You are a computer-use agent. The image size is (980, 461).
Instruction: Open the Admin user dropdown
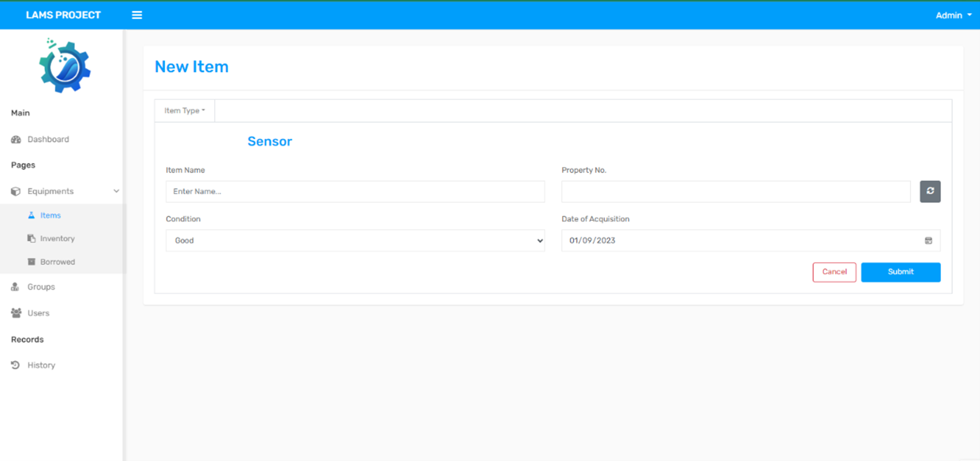coord(953,15)
